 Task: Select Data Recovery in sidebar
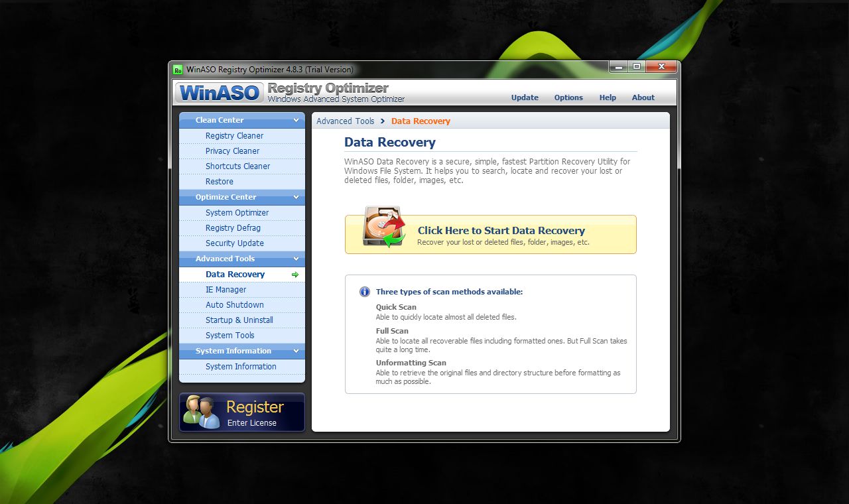coord(242,275)
